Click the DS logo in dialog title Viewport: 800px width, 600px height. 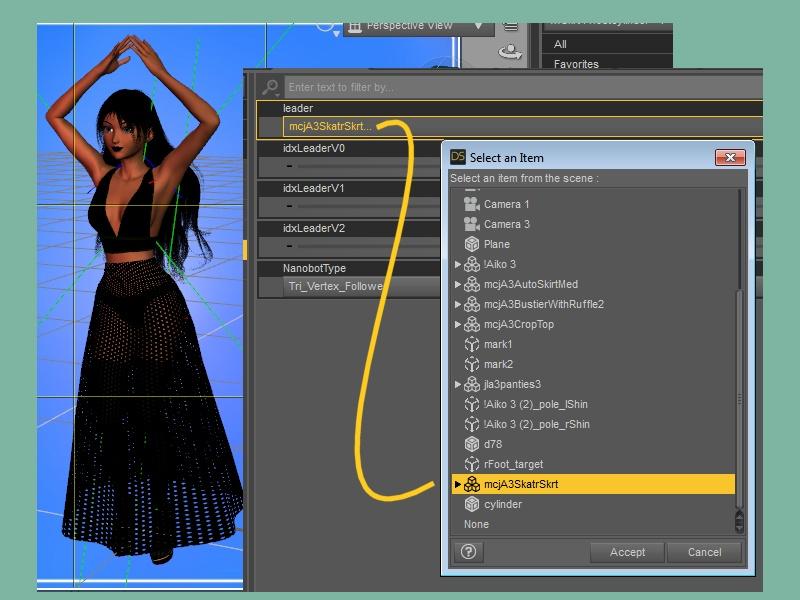pyautogui.click(x=458, y=157)
